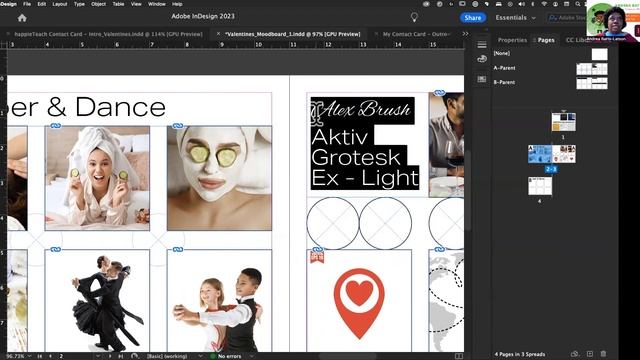Select the left thumbnail of the 2-3 spread
The height and width of the screenshot is (360, 640).
pyautogui.click(x=540, y=154)
